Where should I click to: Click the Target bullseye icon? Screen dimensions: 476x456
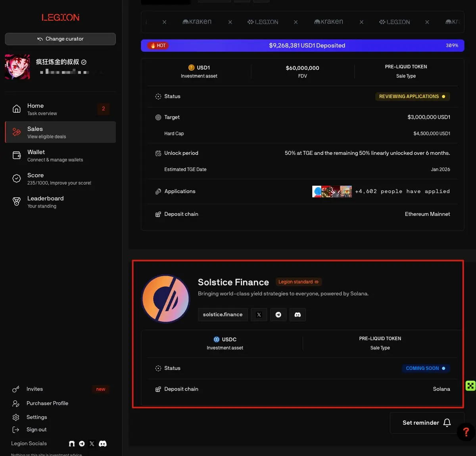tap(158, 117)
